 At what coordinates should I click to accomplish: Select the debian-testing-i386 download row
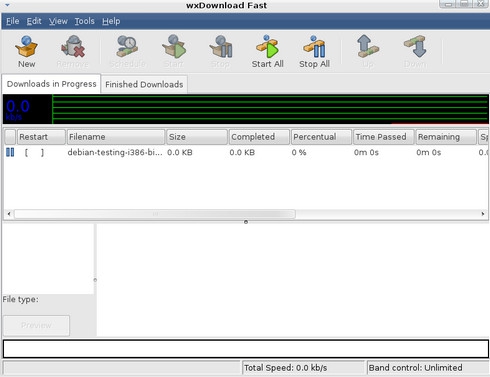[246, 153]
